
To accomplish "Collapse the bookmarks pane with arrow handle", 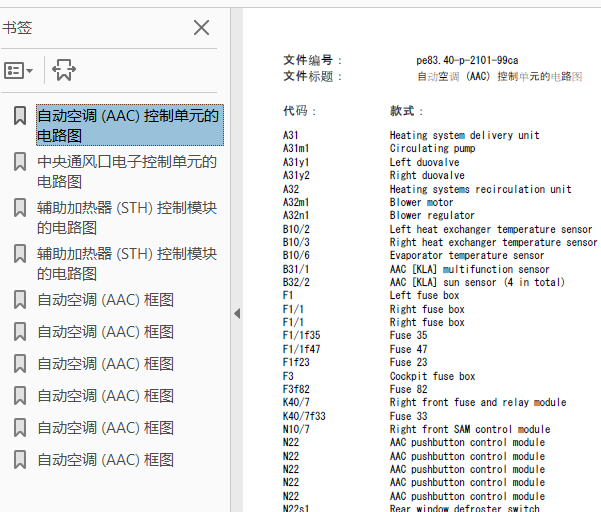I will pyautogui.click(x=237, y=313).
